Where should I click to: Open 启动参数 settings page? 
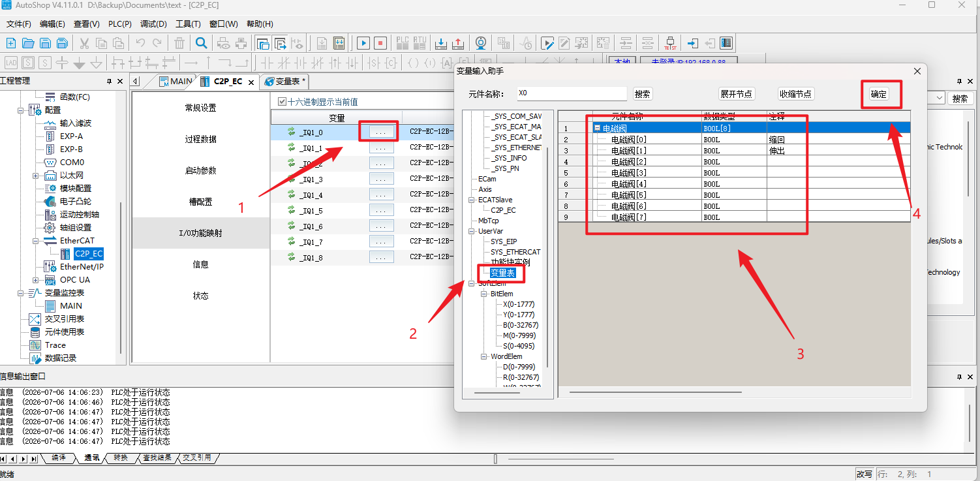tap(200, 170)
